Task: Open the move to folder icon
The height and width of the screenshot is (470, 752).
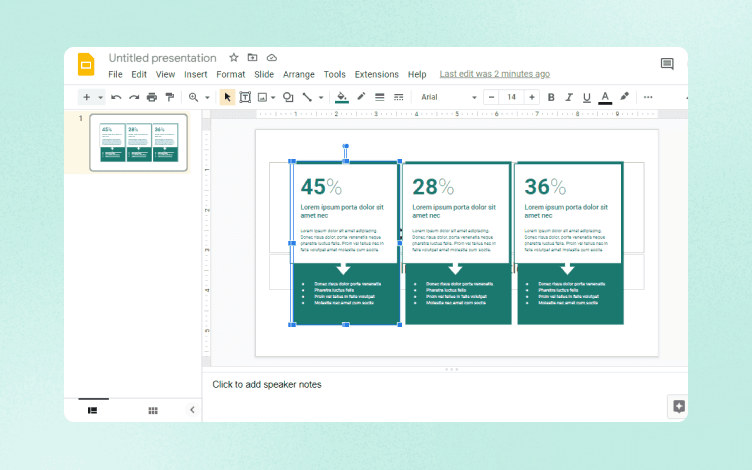Action: click(252, 58)
